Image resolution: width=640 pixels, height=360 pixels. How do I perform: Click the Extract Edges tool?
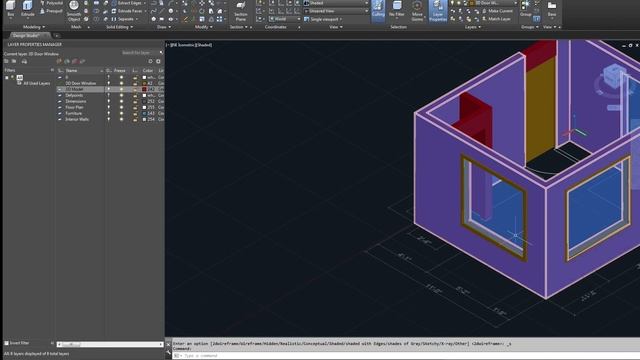[126, 3]
